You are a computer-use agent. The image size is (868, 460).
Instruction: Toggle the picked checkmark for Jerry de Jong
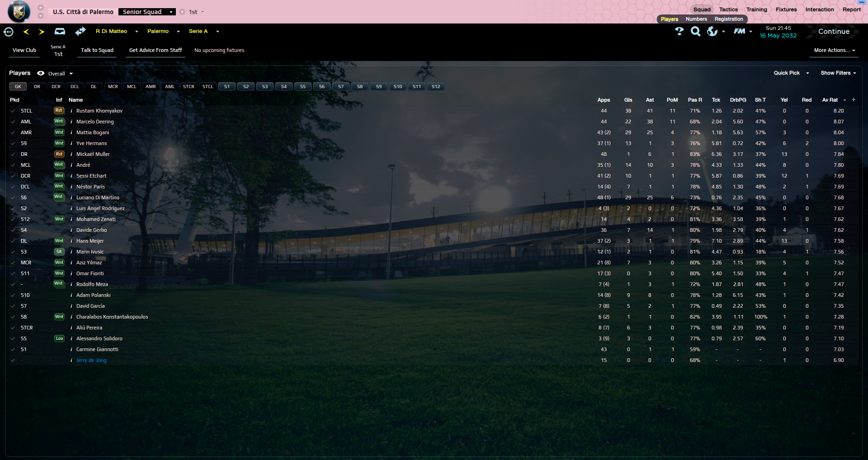[13, 360]
